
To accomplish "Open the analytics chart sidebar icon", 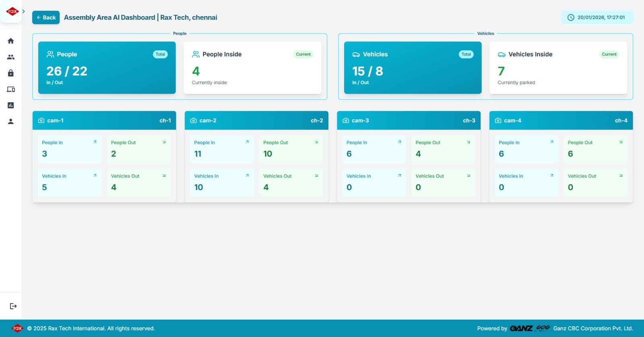I will pos(11,105).
